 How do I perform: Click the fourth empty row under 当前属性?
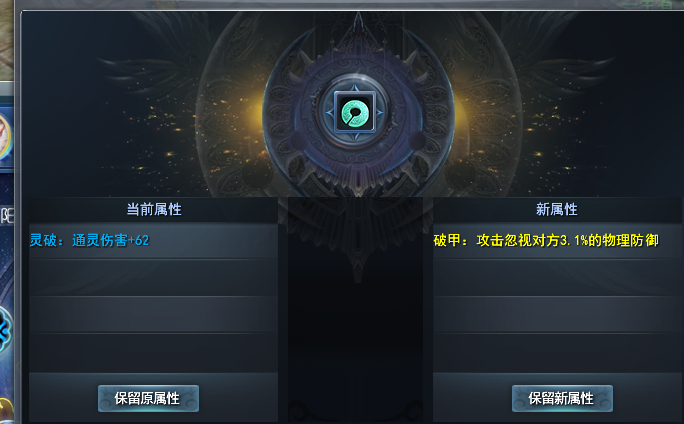[153, 353]
